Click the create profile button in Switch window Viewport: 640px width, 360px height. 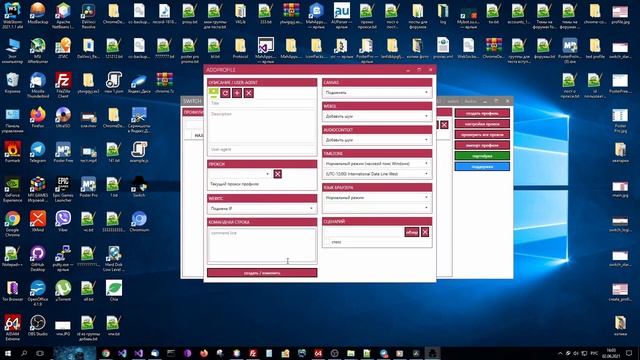pyautogui.click(x=482, y=113)
